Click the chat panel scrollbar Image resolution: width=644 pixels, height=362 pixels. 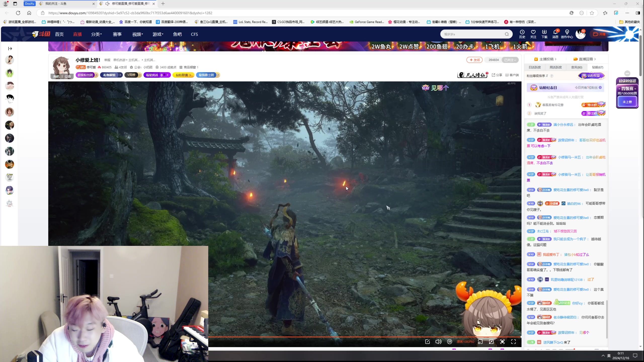607,319
